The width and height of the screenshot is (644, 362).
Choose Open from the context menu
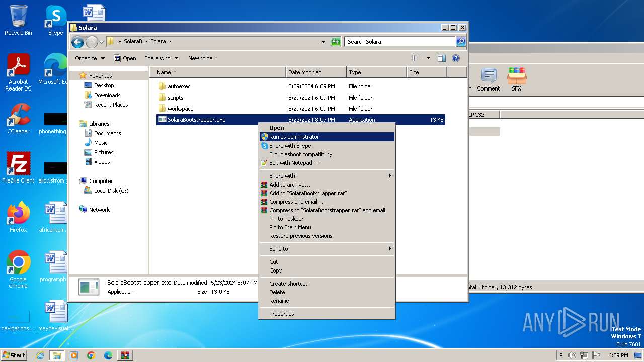coord(327,128)
